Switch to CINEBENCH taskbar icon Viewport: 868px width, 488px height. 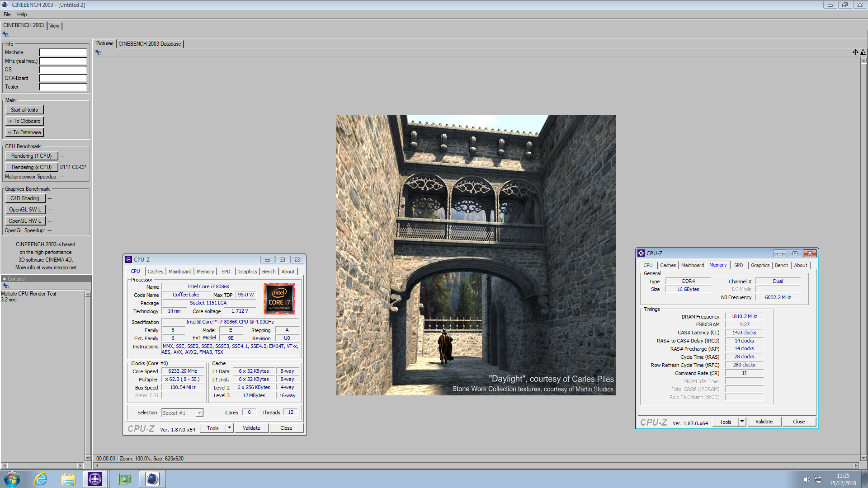[152, 479]
